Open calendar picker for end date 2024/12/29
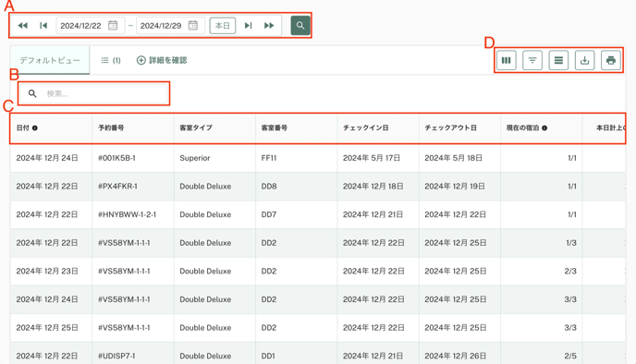This screenshot has height=364, width=636. [x=193, y=26]
